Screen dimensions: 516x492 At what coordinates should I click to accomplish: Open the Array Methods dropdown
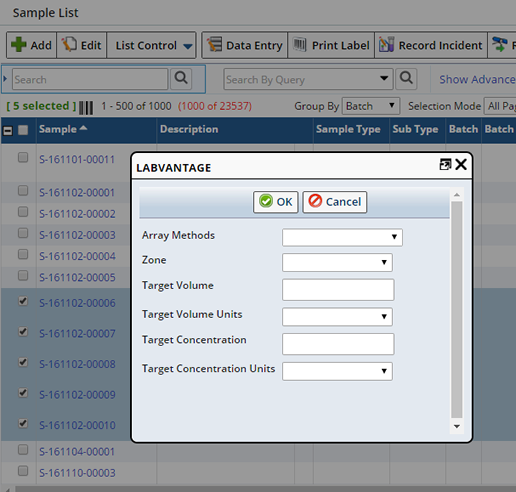(x=342, y=237)
